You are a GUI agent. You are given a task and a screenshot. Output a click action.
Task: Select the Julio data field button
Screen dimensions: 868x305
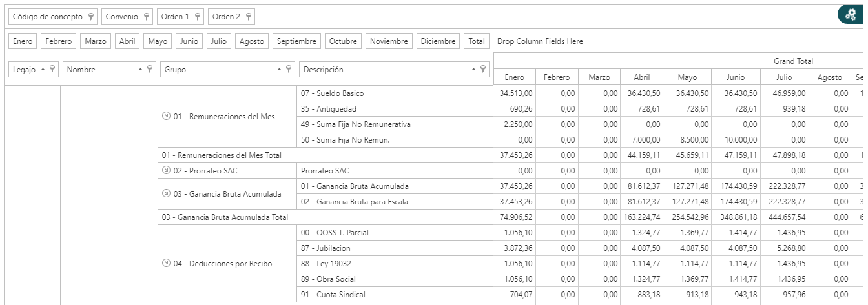click(219, 41)
